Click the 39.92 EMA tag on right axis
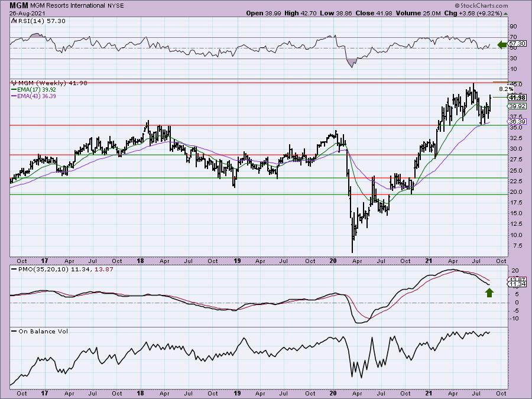532x399 pixels. click(x=517, y=106)
